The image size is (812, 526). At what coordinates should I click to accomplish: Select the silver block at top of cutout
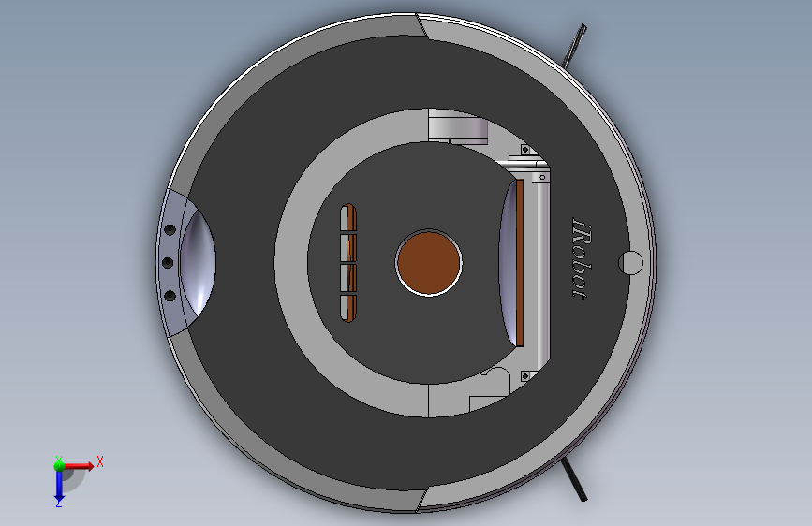[x=459, y=128]
